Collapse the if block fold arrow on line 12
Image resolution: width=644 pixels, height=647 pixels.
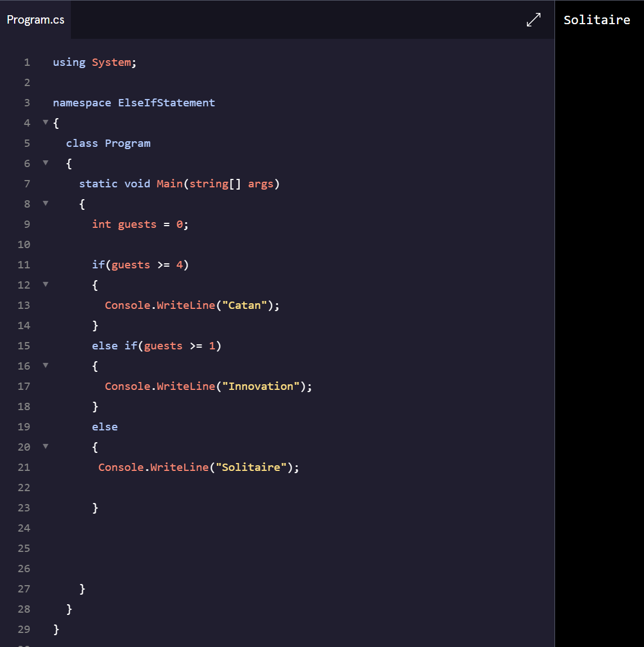pyautogui.click(x=46, y=284)
